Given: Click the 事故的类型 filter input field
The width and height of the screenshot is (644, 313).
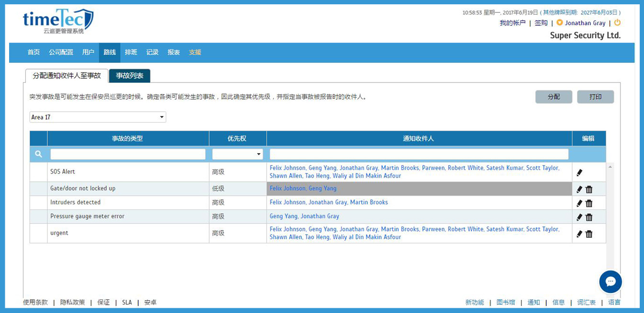Looking at the screenshot, I should click(x=128, y=154).
